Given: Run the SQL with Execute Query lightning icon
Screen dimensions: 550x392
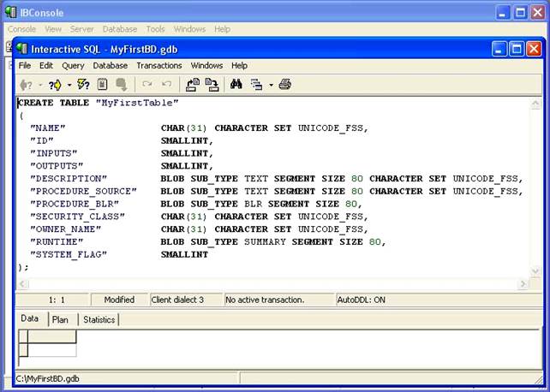Looking at the screenshot, I should (x=83, y=84).
